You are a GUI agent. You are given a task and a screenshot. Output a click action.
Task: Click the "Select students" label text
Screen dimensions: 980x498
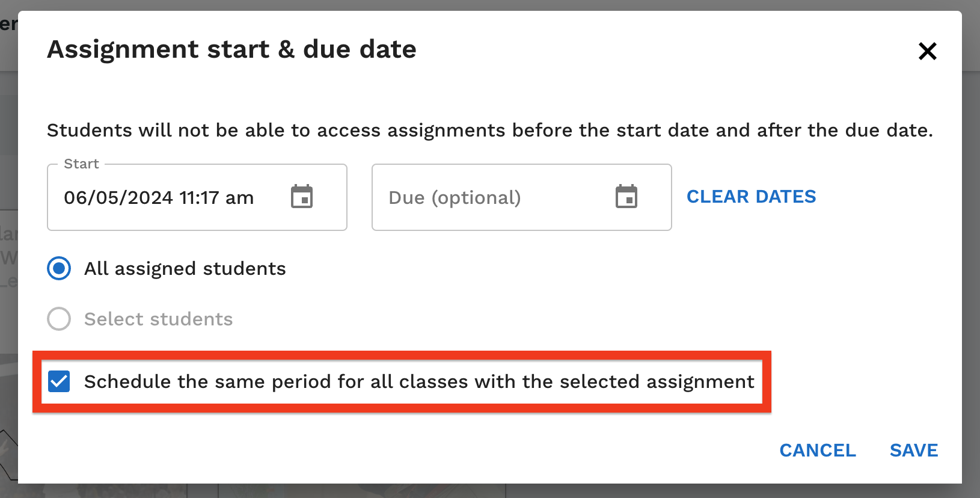coord(158,319)
